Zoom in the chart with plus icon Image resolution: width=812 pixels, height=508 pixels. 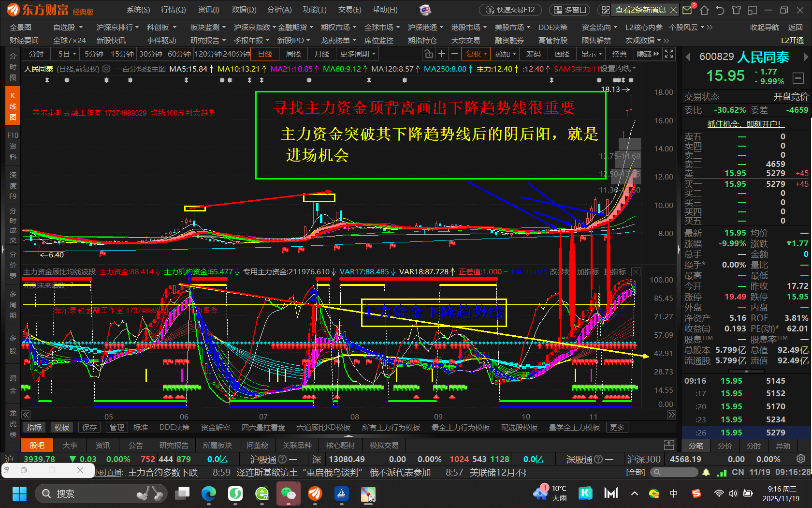click(441, 54)
